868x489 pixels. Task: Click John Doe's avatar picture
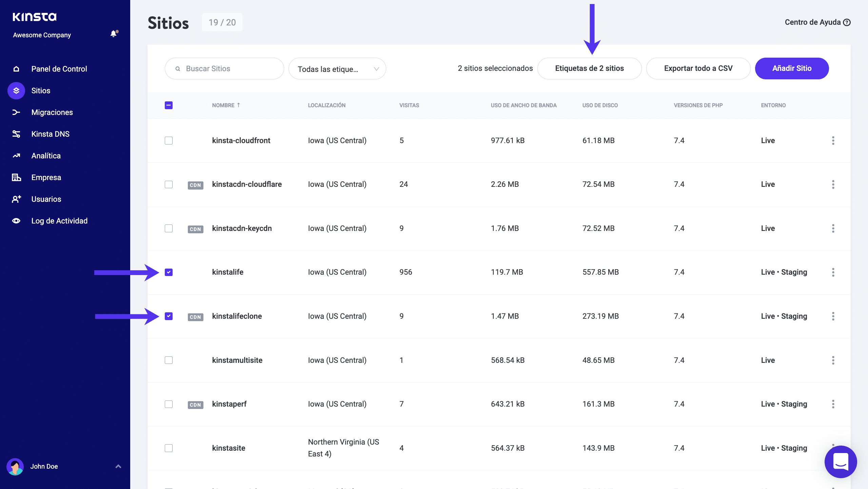click(15, 467)
